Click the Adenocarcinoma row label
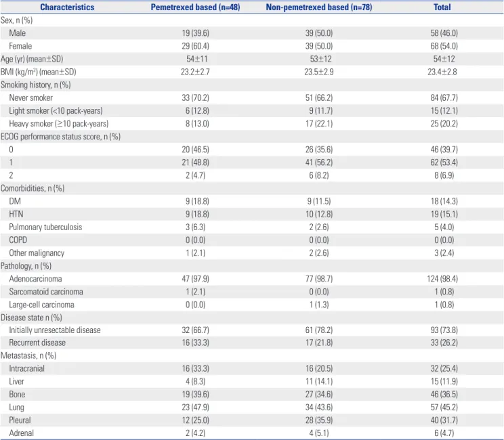Image resolution: width=504 pixels, height=440 pixels. click(35, 279)
